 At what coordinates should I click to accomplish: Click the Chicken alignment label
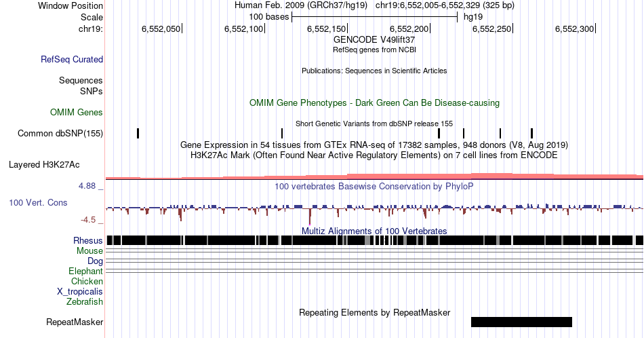click(87, 281)
